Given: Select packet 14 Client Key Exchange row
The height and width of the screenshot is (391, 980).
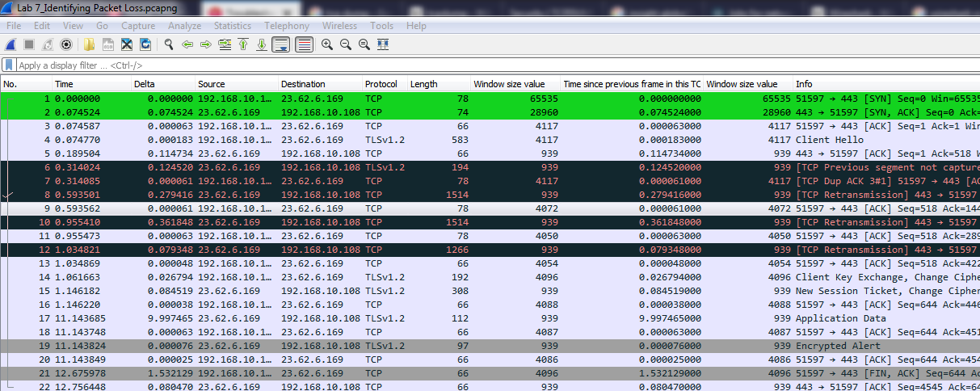Looking at the screenshot, I should 490,277.
